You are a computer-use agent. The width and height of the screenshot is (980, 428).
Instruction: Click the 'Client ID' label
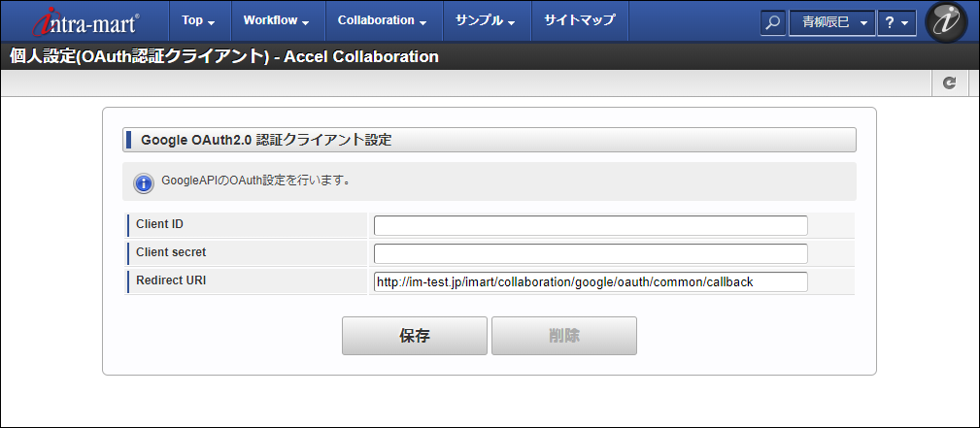(x=159, y=223)
